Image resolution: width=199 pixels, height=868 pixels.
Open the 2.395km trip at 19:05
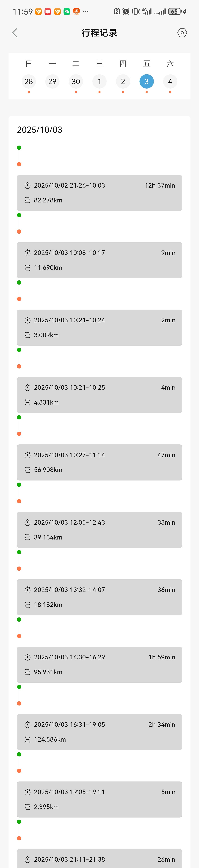click(x=99, y=799)
